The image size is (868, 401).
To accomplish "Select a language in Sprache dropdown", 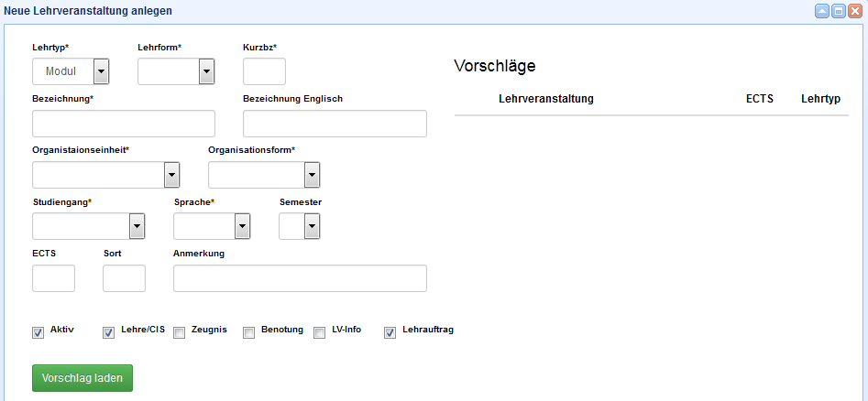I will [x=212, y=226].
